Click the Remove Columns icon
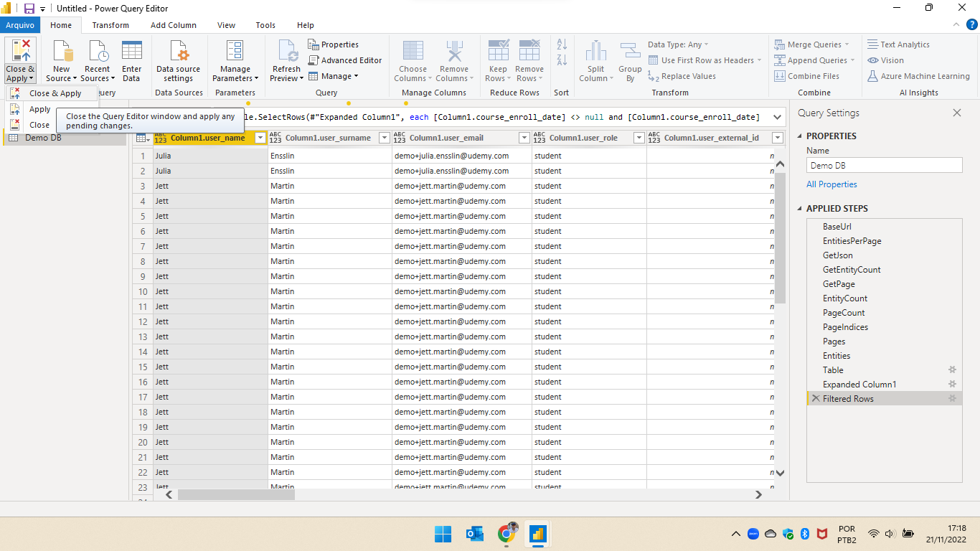Viewport: 980px width, 551px height. pyautogui.click(x=453, y=52)
